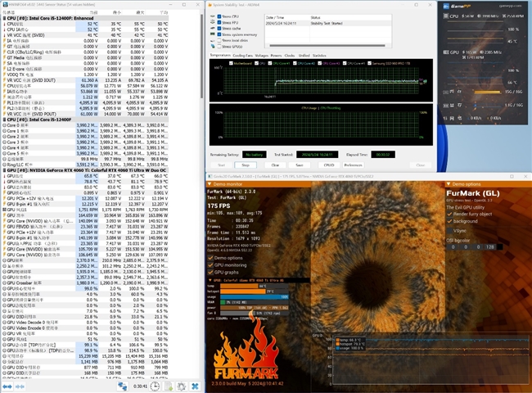532x393 pixels.
Task: Toggle Motherboard graph checkbox in AIDA64
Action: (x=231, y=63)
